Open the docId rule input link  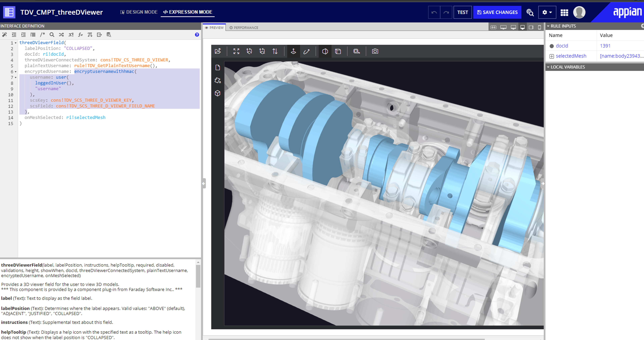562,46
